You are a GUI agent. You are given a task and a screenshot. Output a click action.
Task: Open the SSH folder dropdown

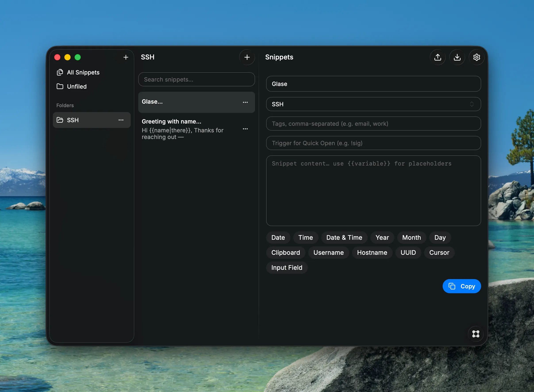tap(373, 104)
